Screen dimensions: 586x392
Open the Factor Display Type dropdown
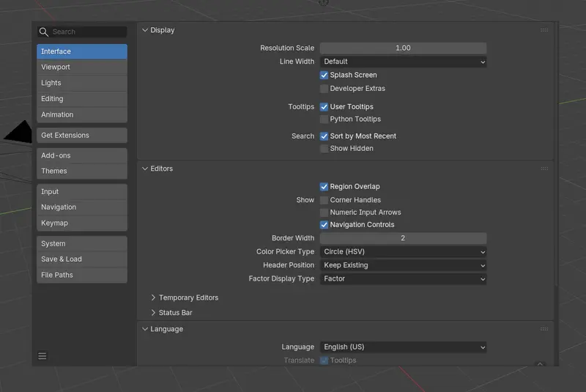[x=404, y=278]
